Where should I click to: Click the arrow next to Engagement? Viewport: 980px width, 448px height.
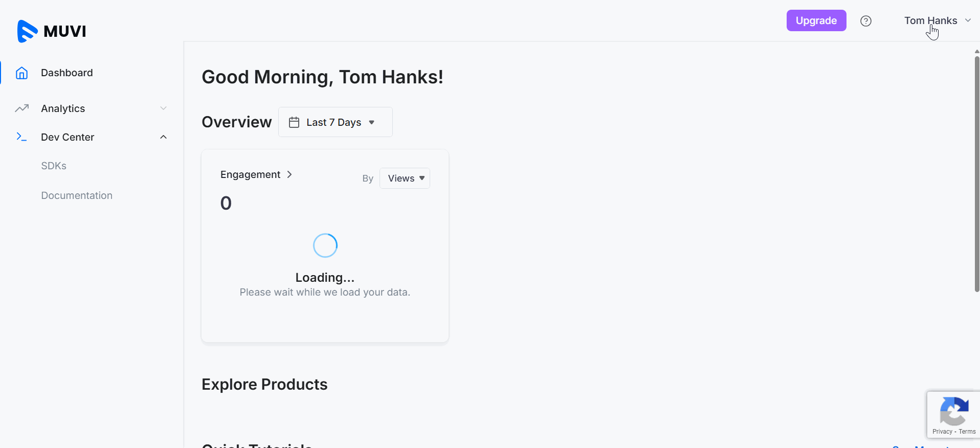289,174
